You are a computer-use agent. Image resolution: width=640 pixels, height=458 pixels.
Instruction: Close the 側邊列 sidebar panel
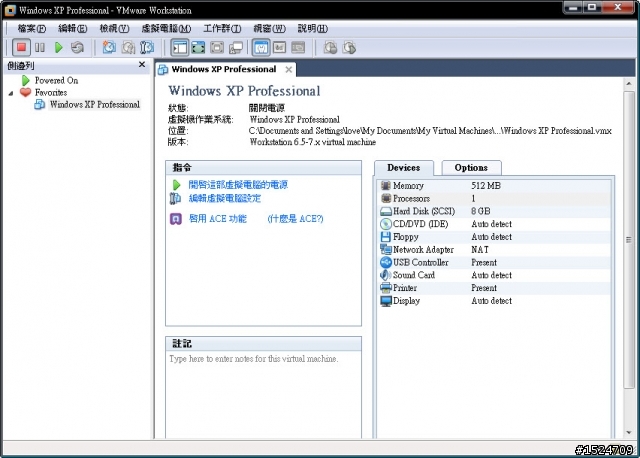(142, 64)
